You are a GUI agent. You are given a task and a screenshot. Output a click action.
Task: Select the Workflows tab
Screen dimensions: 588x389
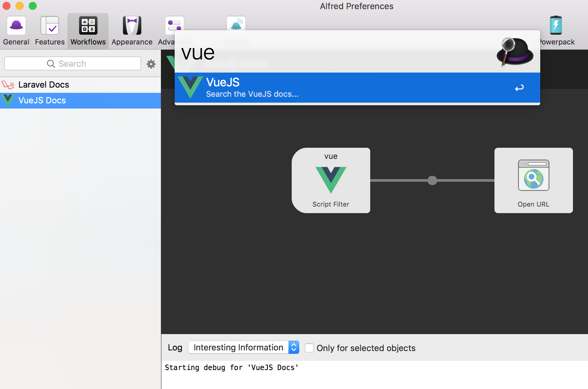point(88,31)
